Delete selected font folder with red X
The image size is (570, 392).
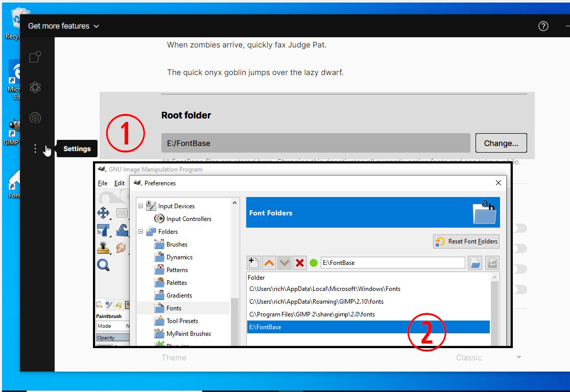click(299, 263)
